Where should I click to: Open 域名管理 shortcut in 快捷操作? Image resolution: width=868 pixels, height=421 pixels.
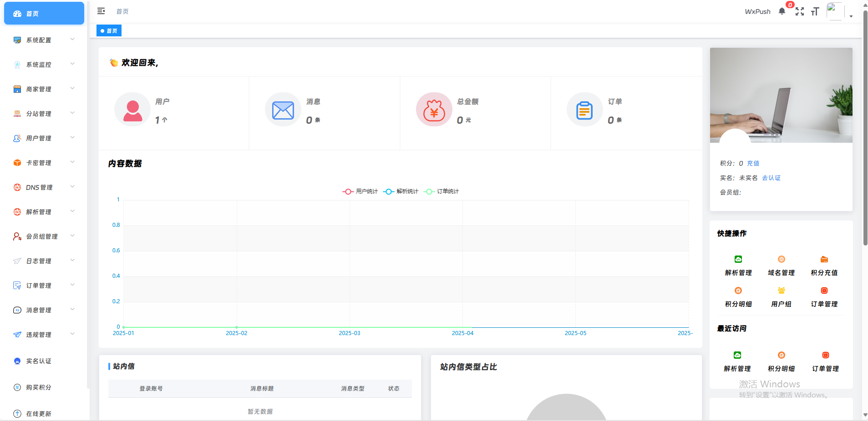782,266
